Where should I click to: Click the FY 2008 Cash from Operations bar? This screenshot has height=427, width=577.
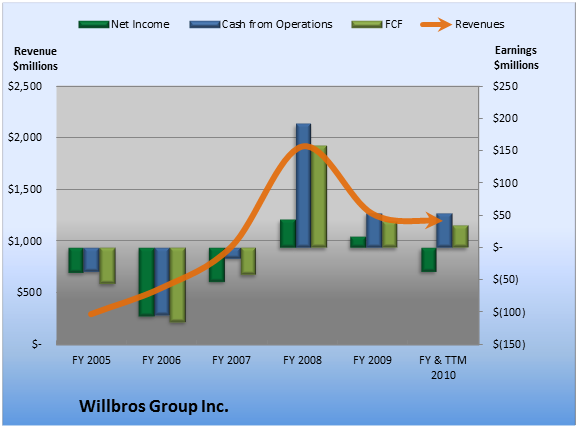[304, 185]
